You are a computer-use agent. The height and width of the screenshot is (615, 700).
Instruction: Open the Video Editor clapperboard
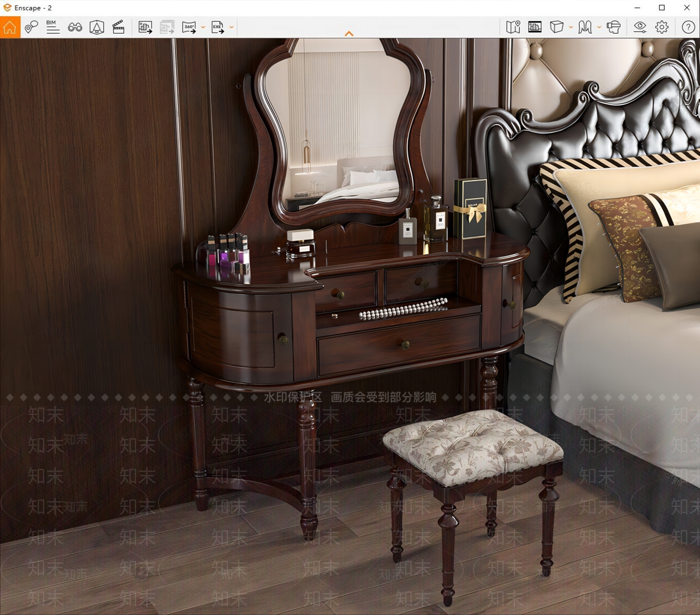click(x=119, y=27)
